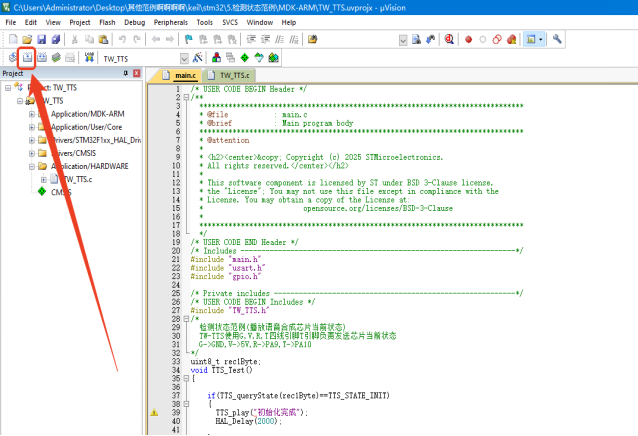Click the Download to flash icon
This screenshot has width=638, height=436.
[x=91, y=58]
